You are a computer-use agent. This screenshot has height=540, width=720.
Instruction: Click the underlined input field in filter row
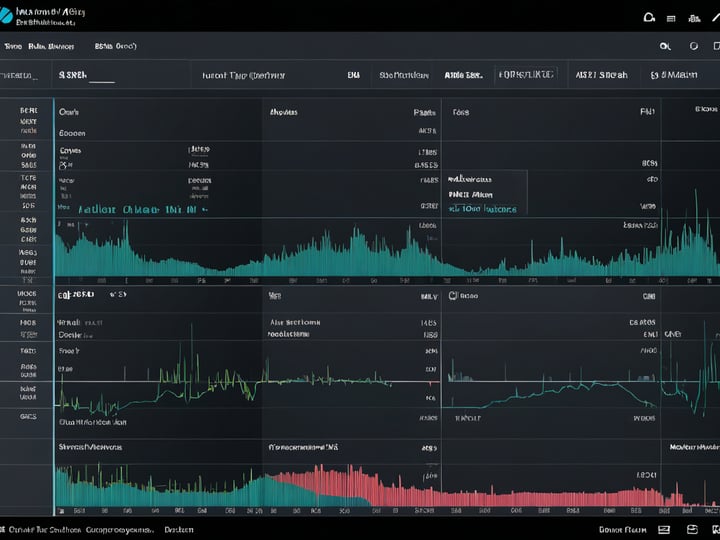pyautogui.click(x=87, y=75)
